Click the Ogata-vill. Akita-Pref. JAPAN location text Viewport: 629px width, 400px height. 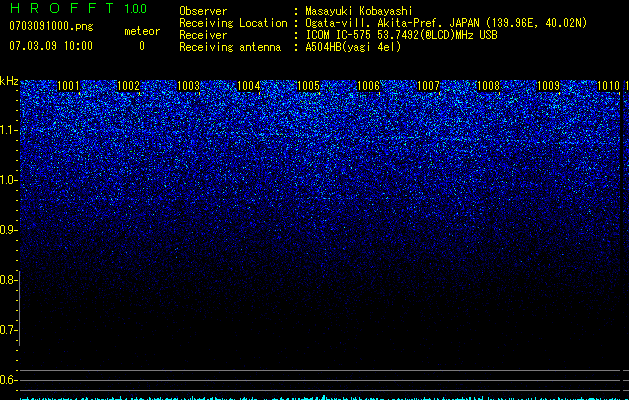(x=446, y=23)
